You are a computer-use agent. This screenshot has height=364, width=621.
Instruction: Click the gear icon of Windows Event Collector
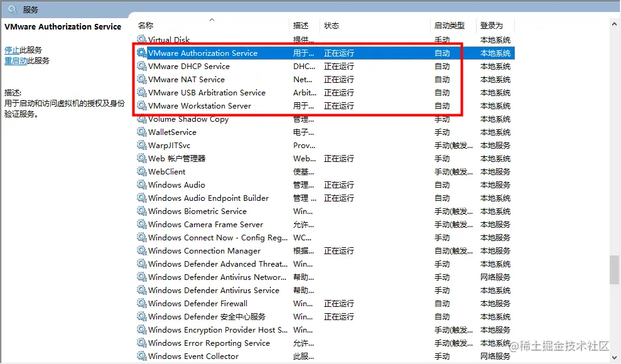coord(142,356)
